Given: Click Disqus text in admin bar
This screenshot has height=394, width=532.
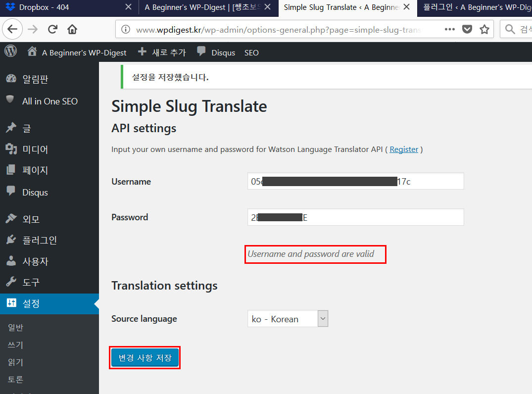Looking at the screenshot, I should [223, 52].
